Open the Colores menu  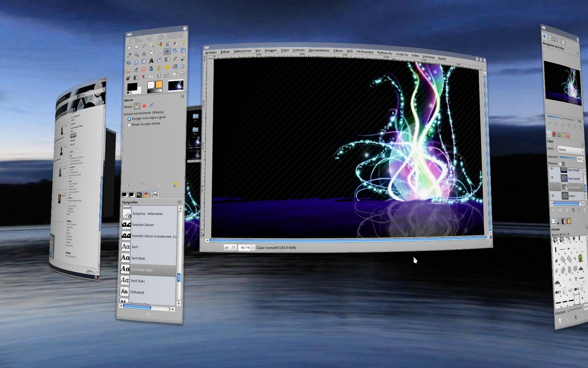click(299, 50)
